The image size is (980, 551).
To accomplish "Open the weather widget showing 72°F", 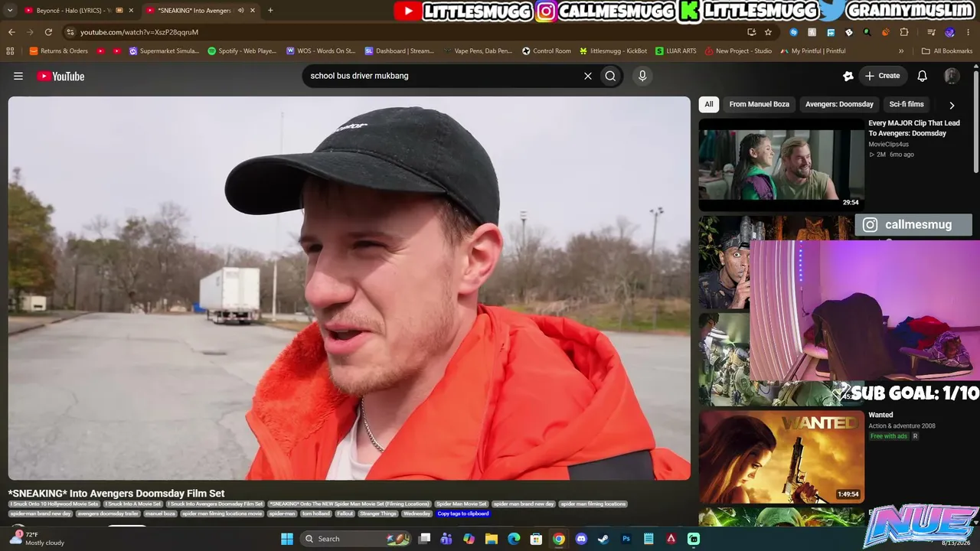I will pyautogui.click(x=37, y=539).
